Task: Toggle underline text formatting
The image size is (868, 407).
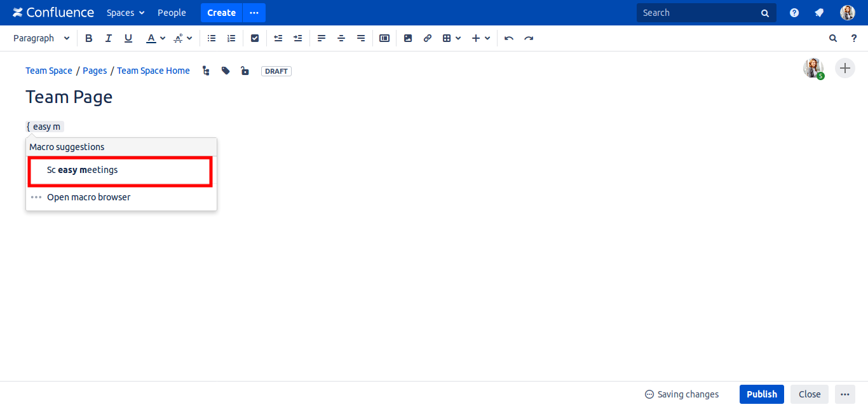Action: [x=128, y=38]
